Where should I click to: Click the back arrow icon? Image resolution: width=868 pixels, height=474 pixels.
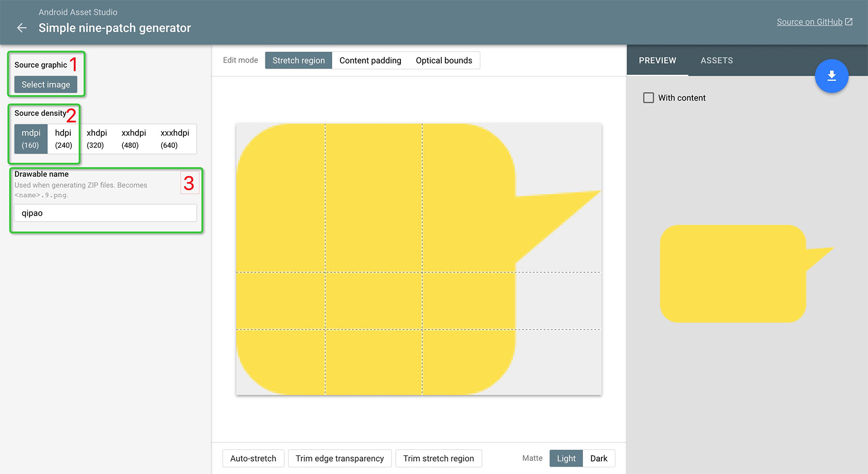pyautogui.click(x=22, y=28)
